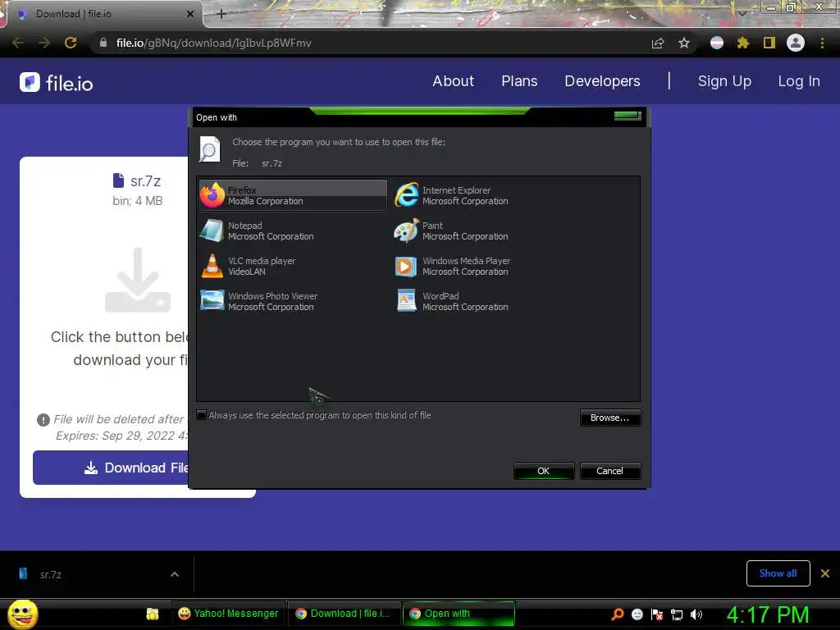Close the Download | file.io tab
The width and height of the screenshot is (840, 630).
click(190, 14)
